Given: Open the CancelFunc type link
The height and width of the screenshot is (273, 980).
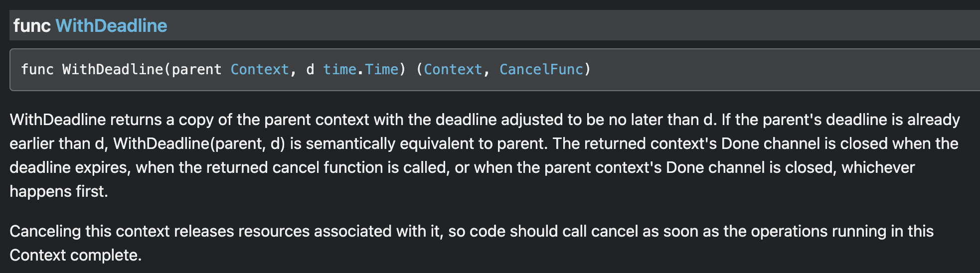Looking at the screenshot, I should [541, 69].
